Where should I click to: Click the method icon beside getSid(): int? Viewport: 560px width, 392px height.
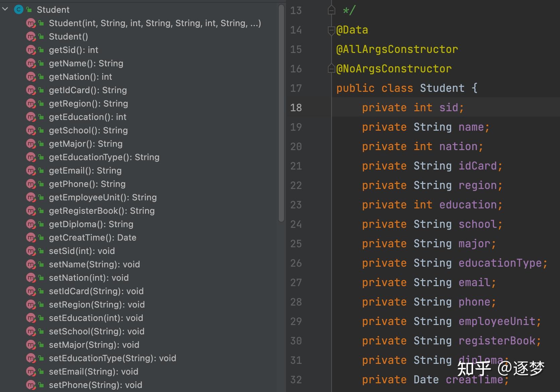(x=31, y=50)
